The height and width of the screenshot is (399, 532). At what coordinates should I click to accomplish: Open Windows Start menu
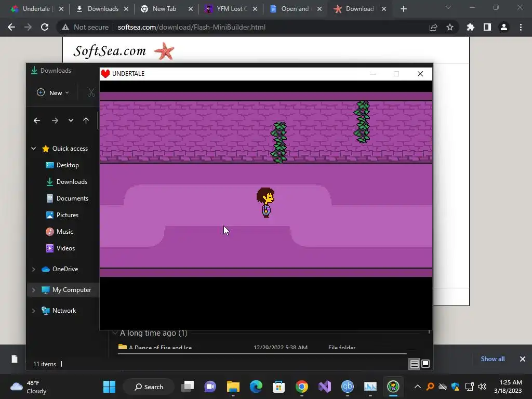coord(109,387)
